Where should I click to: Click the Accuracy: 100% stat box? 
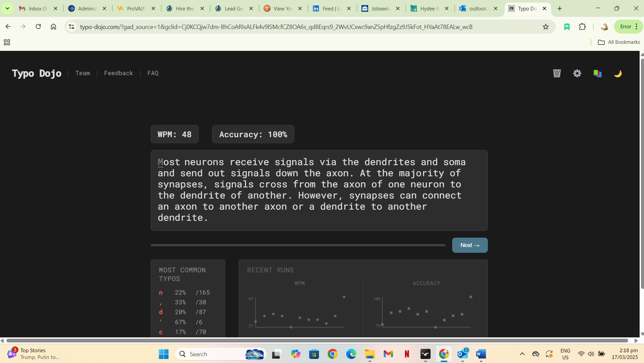(253, 134)
